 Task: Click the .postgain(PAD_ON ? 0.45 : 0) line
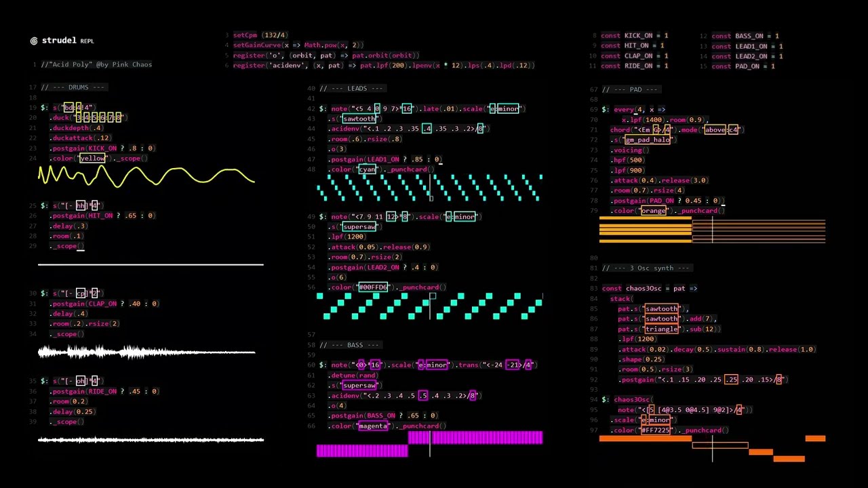[x=668, y=201]
